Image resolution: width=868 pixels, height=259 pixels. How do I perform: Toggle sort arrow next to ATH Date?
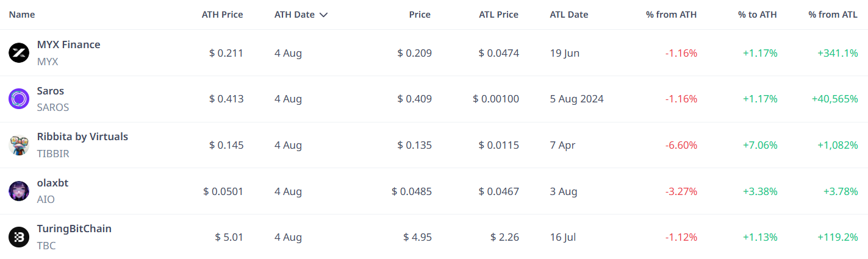pyautogui.click(x=323, y=15)
